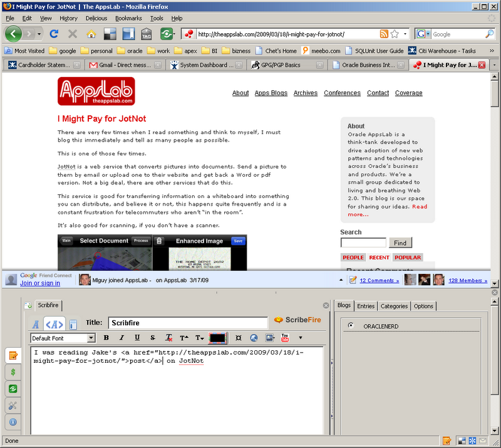Viewport: 501px width, 448px height.
Task: Tag this page with Delicious TAG button
Action: coord(147,34)
